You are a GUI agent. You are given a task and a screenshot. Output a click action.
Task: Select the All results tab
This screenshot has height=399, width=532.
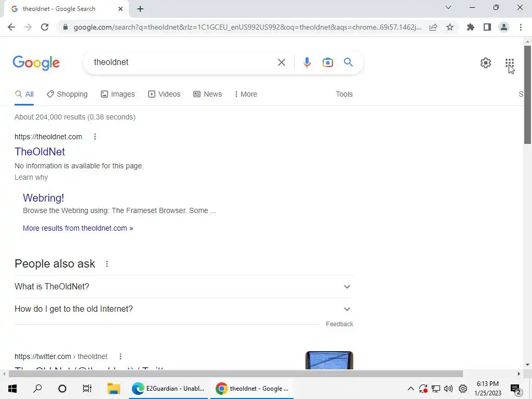[x=24, y=94]
